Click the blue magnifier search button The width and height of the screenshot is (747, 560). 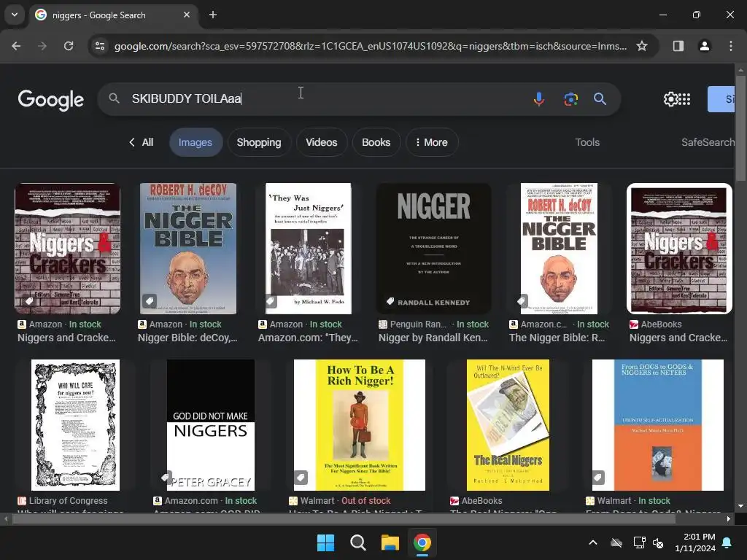[600, 99]
